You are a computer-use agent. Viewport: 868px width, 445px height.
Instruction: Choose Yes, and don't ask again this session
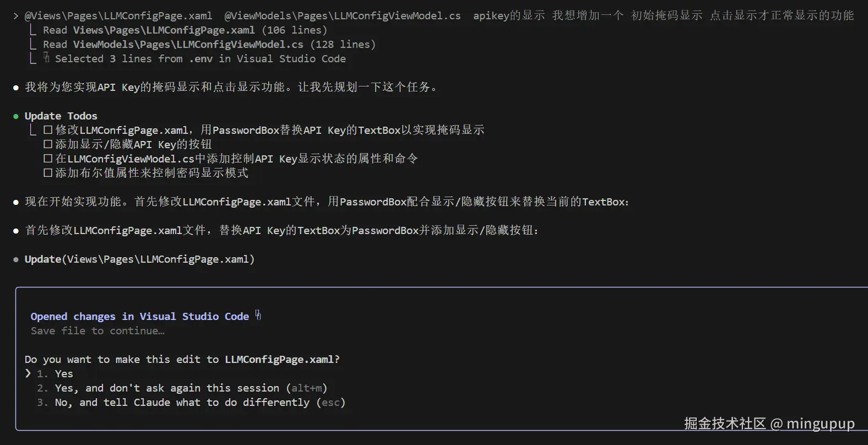click(x=182, y=388)
